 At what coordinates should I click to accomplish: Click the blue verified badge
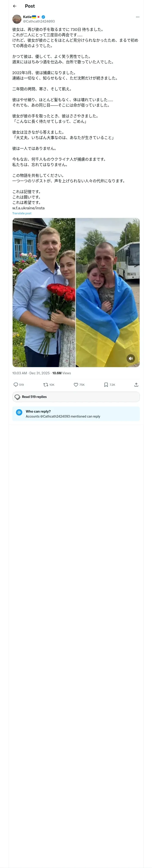point(43,17)
